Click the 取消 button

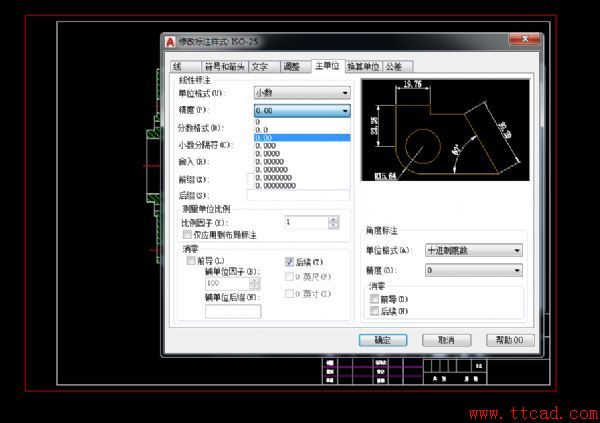pos(447,340)
